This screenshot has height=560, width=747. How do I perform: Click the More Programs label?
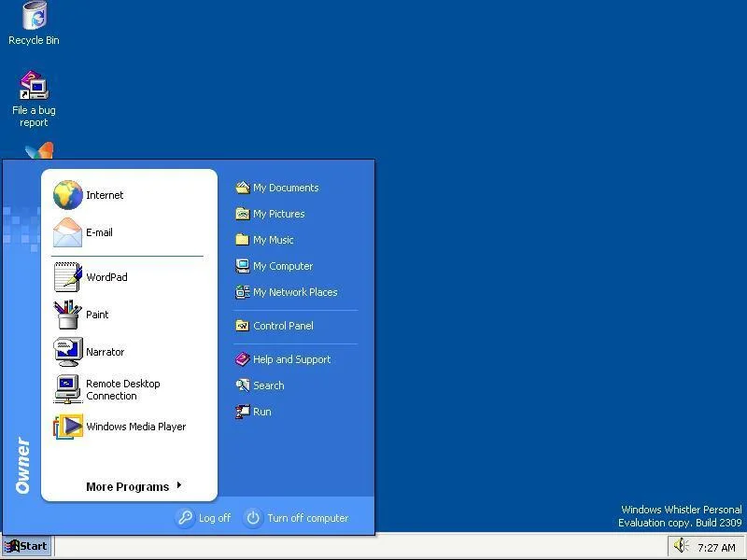(x=128, y=486)
